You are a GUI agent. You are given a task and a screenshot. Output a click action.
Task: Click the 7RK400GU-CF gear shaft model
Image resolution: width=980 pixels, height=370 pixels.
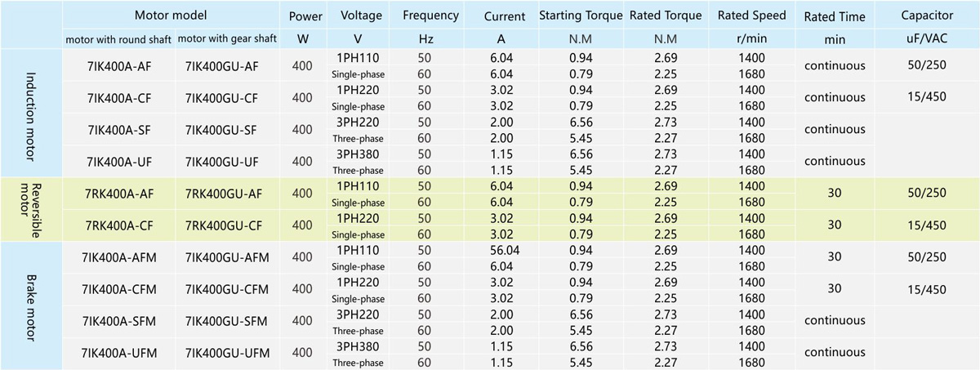(x=222, y=225)
